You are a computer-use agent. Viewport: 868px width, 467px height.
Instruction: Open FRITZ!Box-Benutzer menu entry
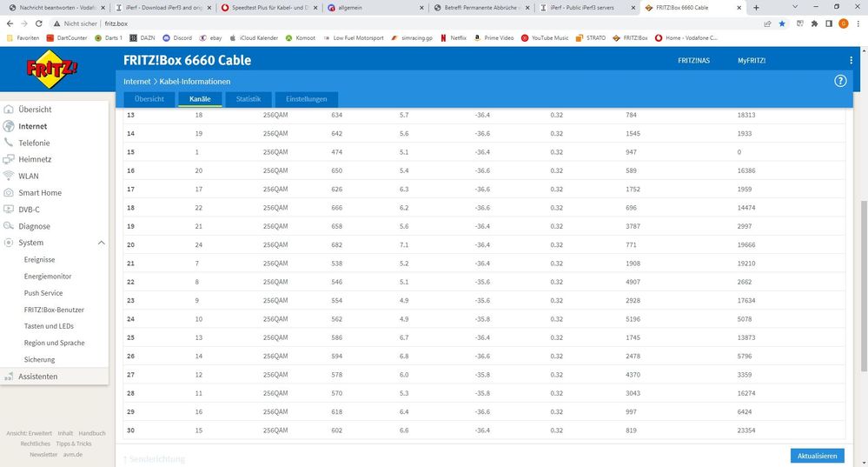tap(54, 310)
